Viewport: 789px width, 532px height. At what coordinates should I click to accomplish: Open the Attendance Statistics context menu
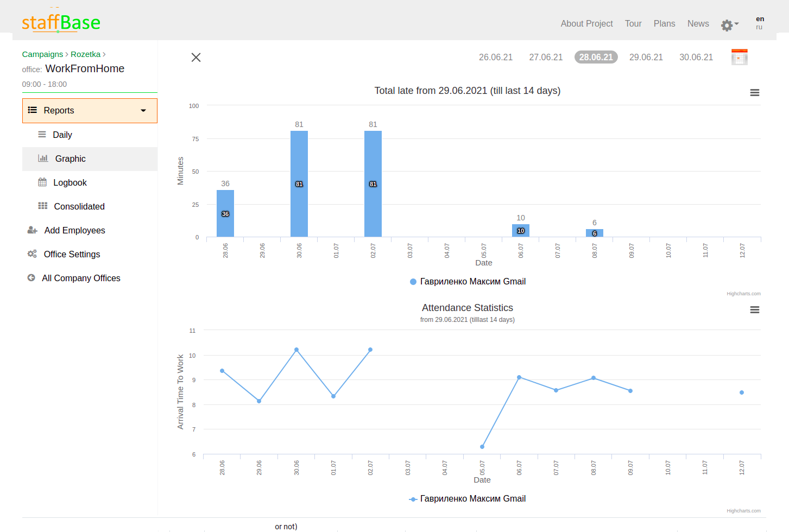tap(754, 309)
